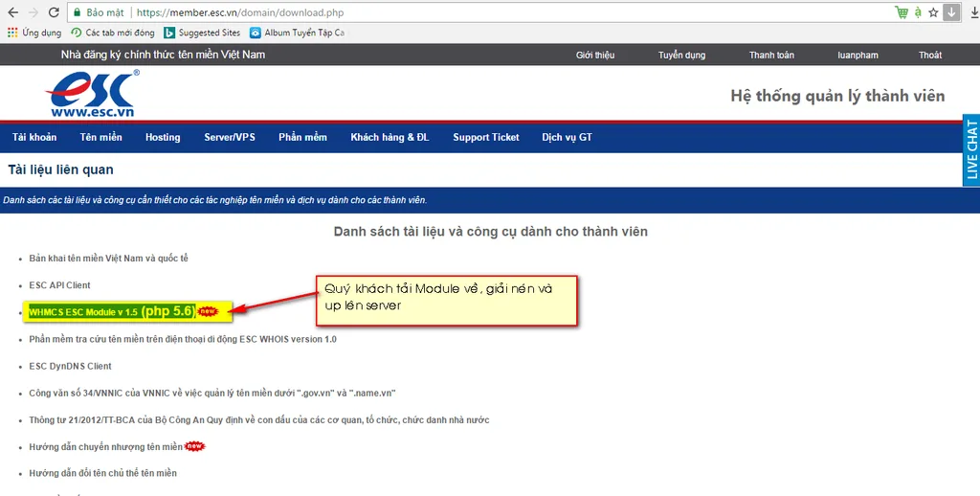Open the Server/VPS navigation menu

(x=230, y=137)
